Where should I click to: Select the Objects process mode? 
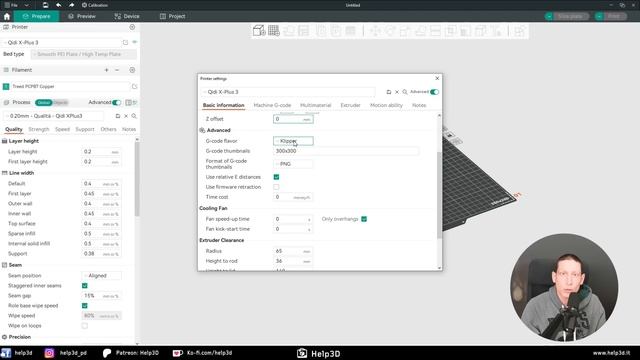coord(60,102)
